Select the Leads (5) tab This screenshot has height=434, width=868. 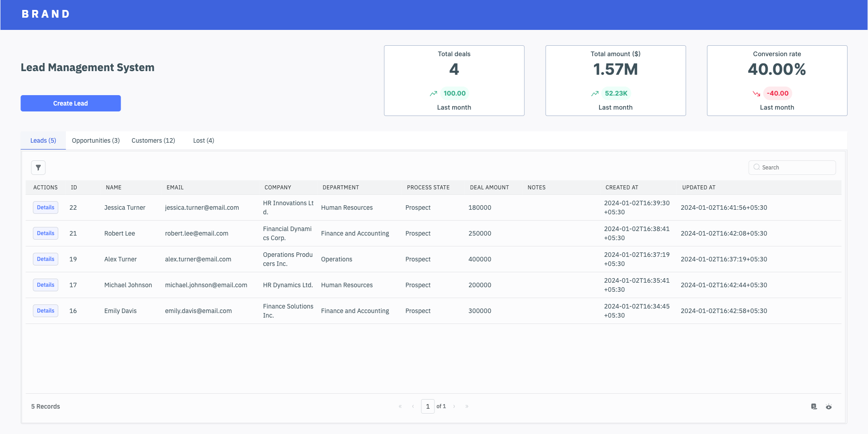(x=43, y=140)
